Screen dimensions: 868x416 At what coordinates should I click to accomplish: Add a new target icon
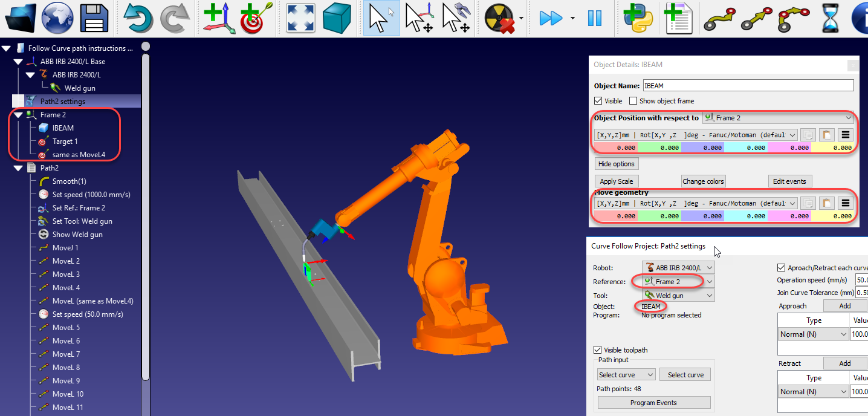click(x=256, y=18)
